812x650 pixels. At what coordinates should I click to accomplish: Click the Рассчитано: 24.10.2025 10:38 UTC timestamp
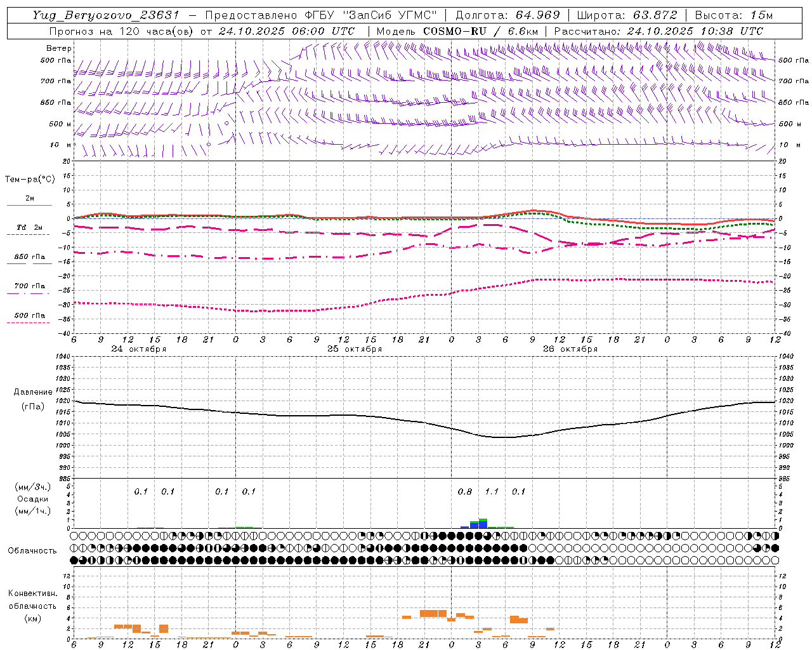tap(658, 31)
